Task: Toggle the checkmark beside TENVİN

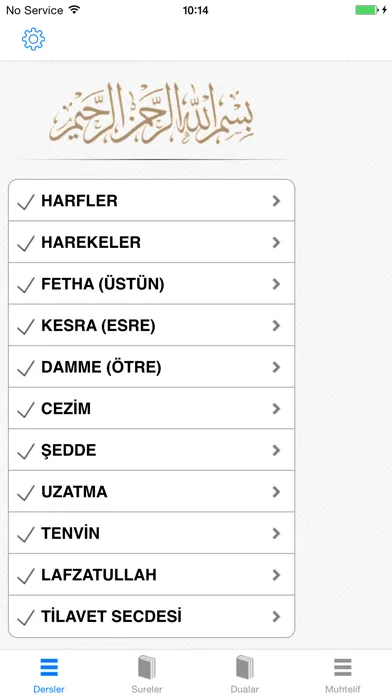Action: click(26, 534)
